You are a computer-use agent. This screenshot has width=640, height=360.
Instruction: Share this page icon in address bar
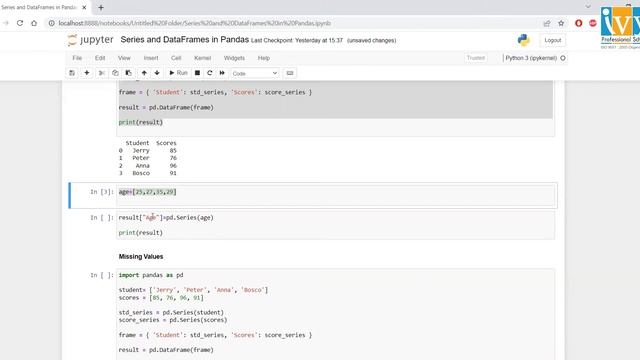point(547,23)
